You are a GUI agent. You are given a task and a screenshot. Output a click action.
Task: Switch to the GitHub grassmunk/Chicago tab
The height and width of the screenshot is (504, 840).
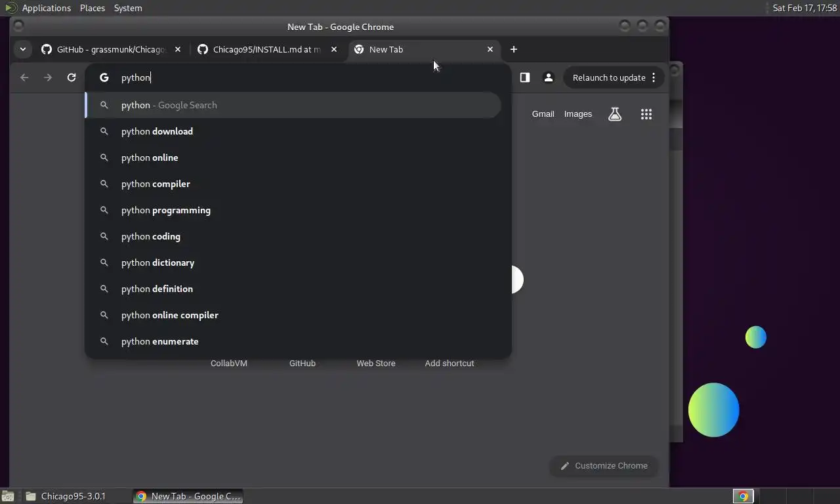(110, 49)
